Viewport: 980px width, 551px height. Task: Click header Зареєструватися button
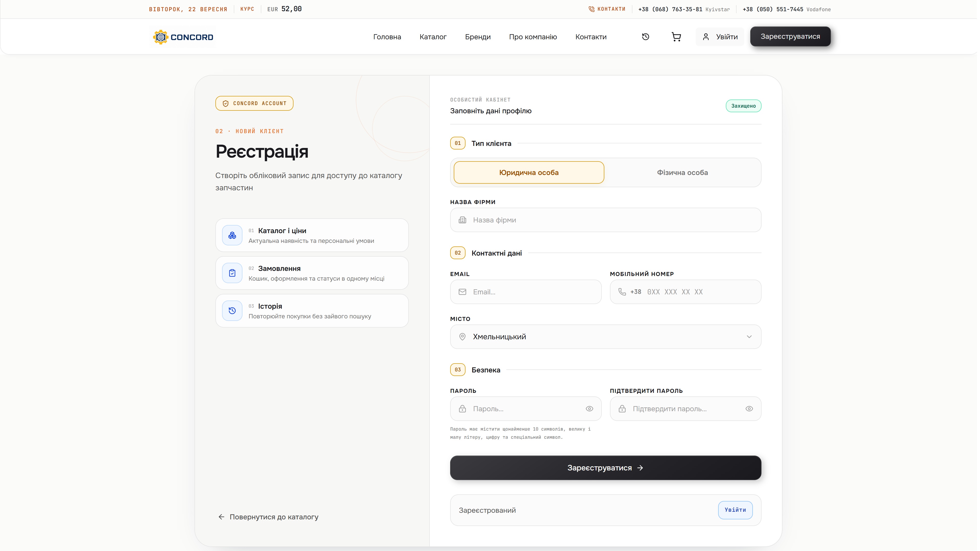[790, 36]
